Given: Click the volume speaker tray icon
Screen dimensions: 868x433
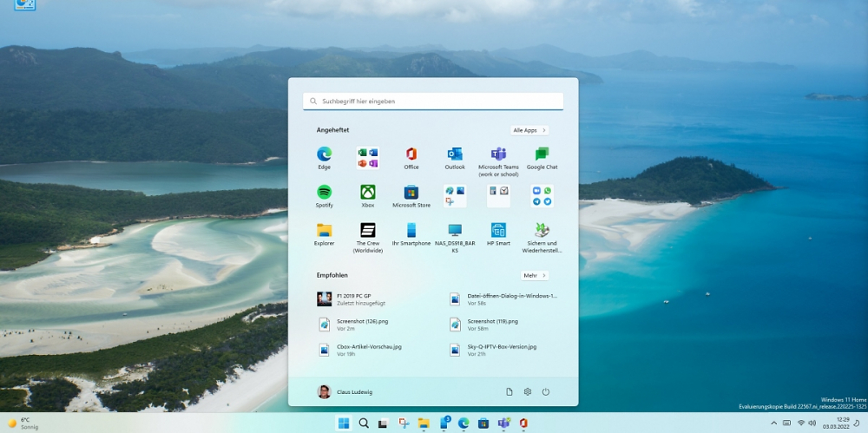Looking at the screenshot, I should [812, 423].
